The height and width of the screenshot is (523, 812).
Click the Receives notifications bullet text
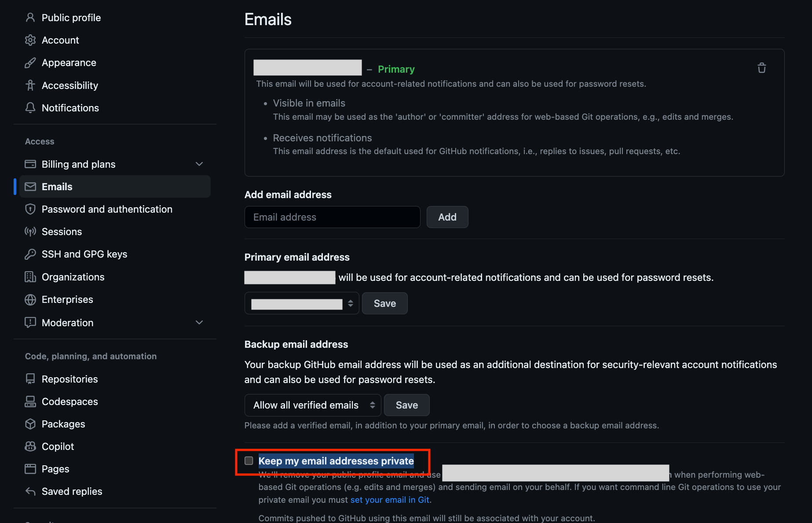[322, 138]
